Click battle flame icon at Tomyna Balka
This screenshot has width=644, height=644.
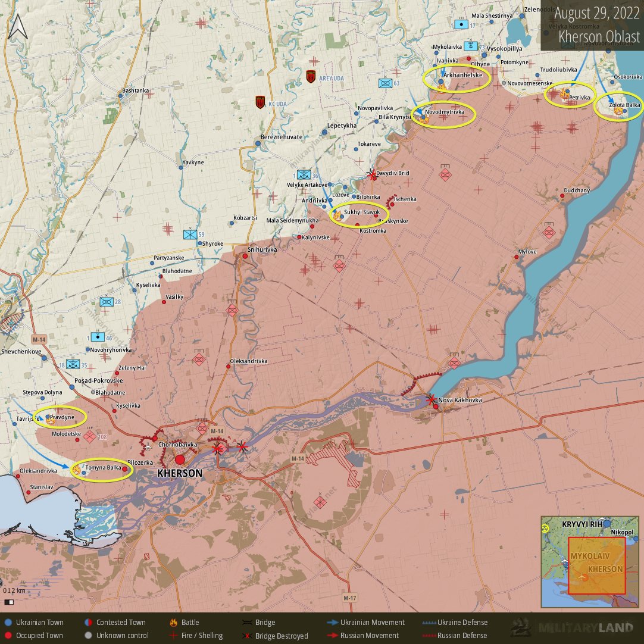point(76,469)
